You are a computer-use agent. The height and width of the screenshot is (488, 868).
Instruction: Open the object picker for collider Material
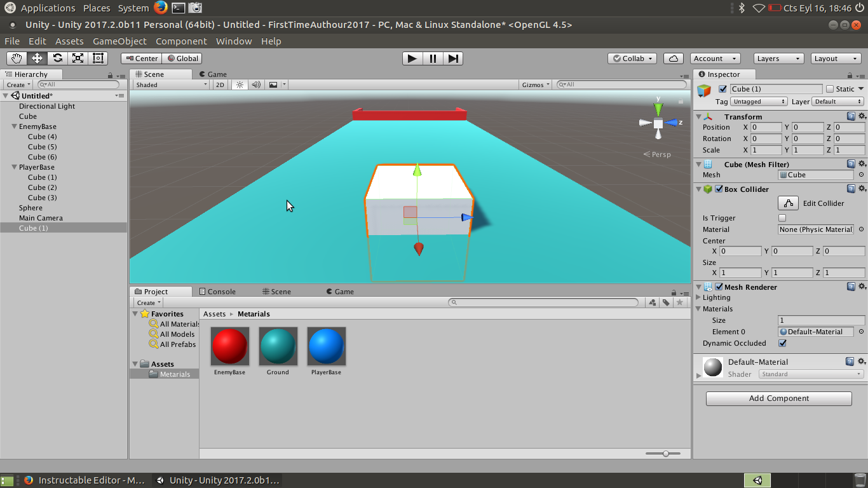(861, 229)
